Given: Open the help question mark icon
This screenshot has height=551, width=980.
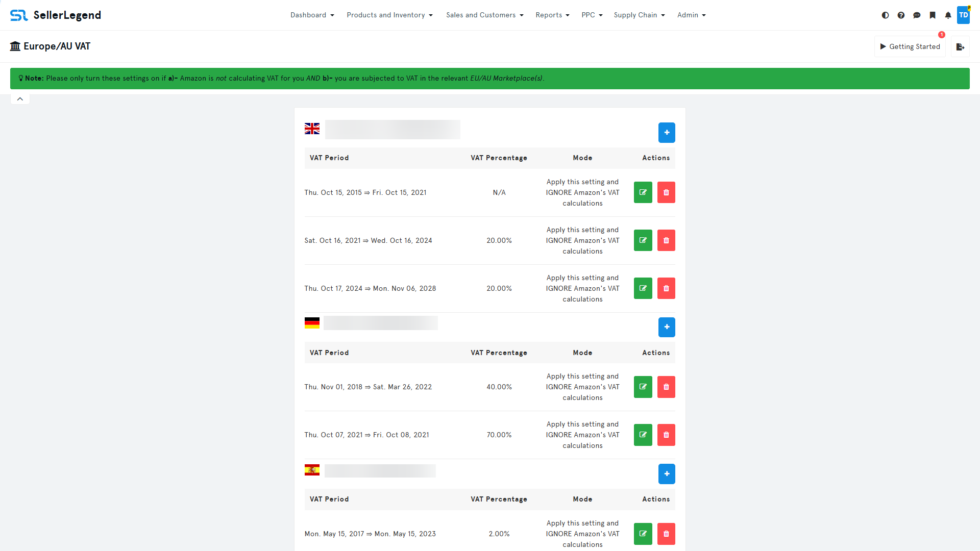Looking at the screenshot, I should 901,15.
